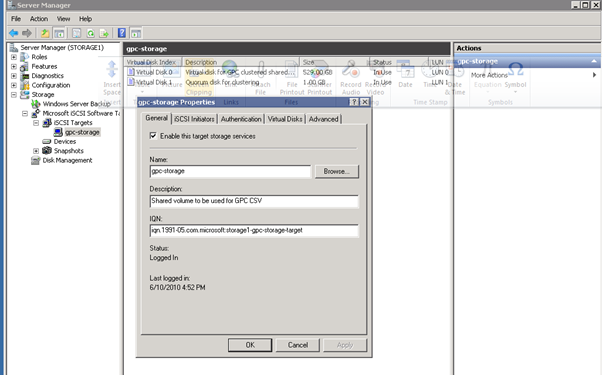Screen dimensions: 602x375
Task: Select the Features node in the tree
Action: pos(44,66)
